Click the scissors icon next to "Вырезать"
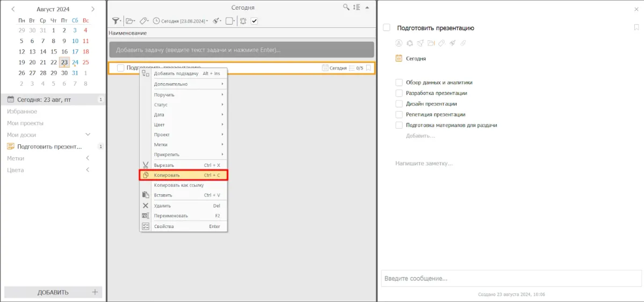The width and height of the screenshot is (644, 302). click(x=145, y=165)
